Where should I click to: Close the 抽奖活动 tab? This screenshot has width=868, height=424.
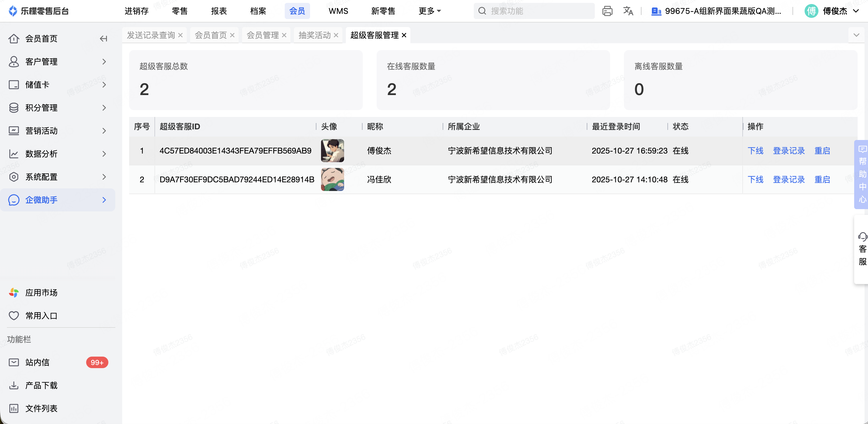tap(336, 35)
